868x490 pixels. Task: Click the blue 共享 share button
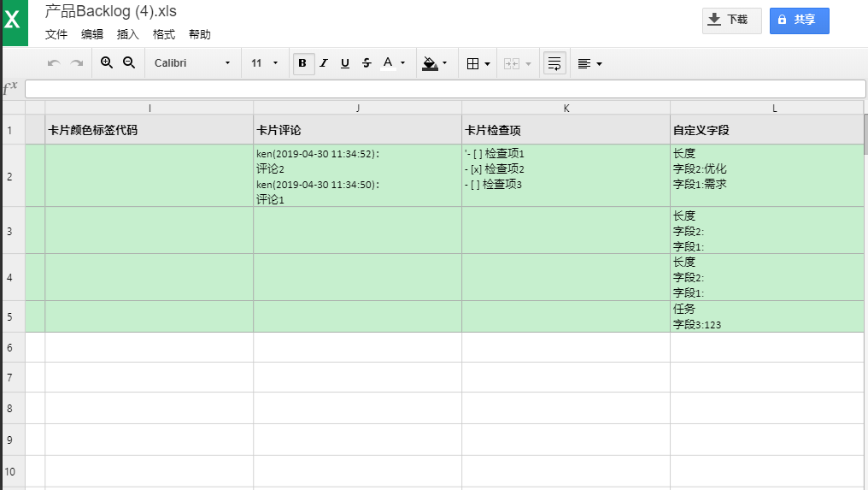[799, 21]
